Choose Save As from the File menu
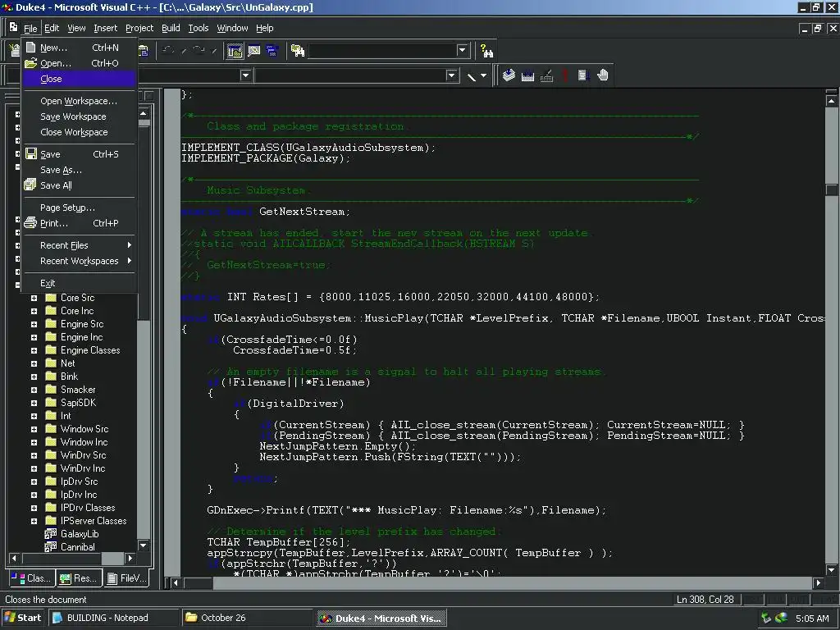Screen dimensions: 840x630 point(79,170)
